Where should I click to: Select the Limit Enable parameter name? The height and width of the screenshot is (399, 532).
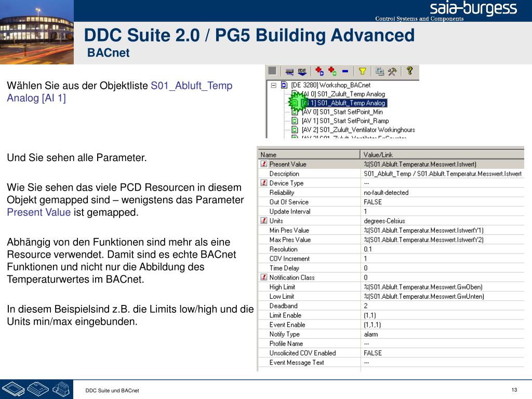(285, 315)
